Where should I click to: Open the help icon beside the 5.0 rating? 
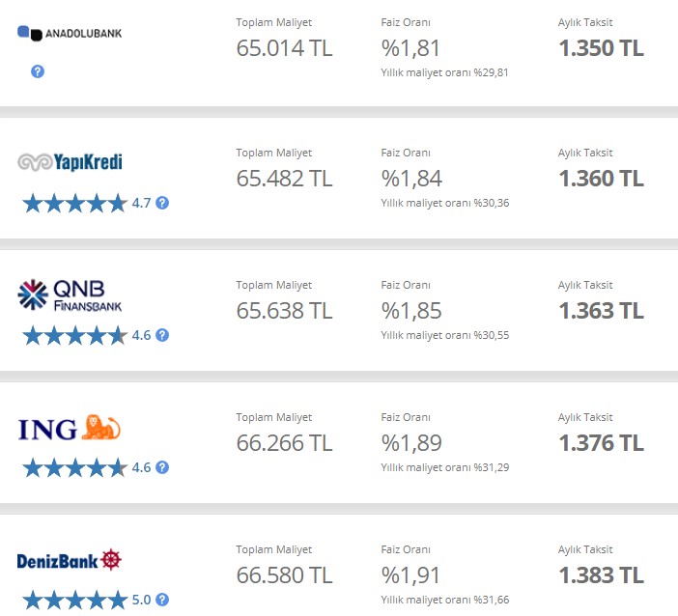pos(162,600)
